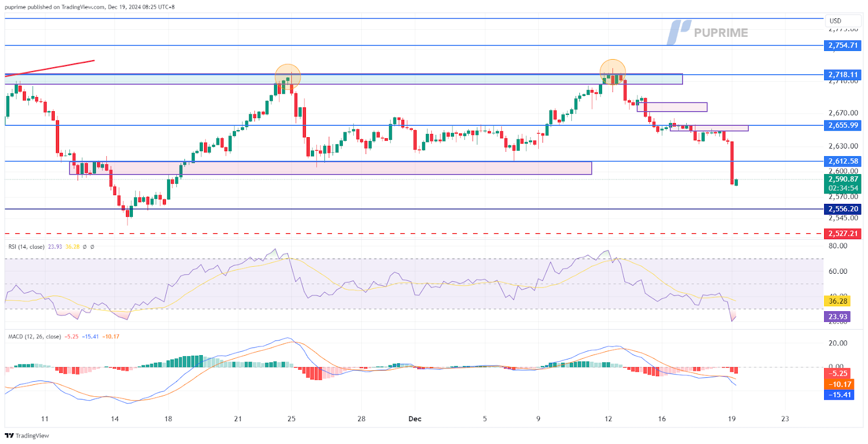Select the yellow 36.28 value in RSI legend
This screenshot has height=444, width=868.
[72, 247]
